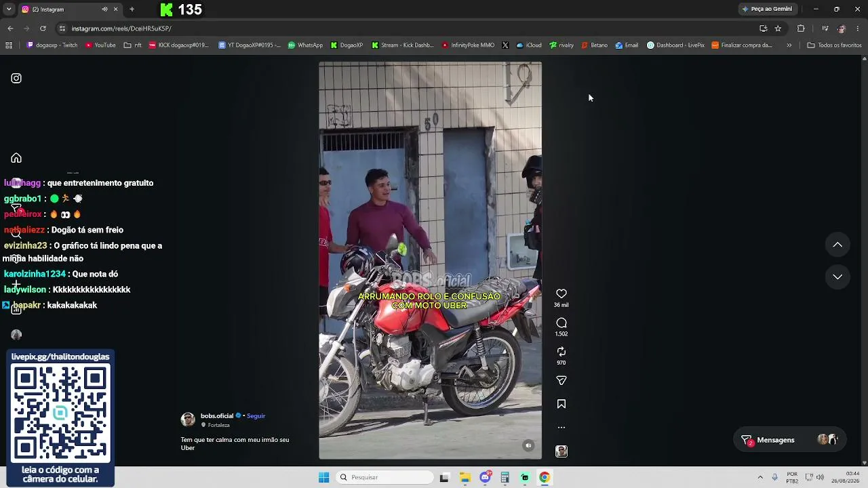Open the bobs.oficial profile name

click(217, 416)
